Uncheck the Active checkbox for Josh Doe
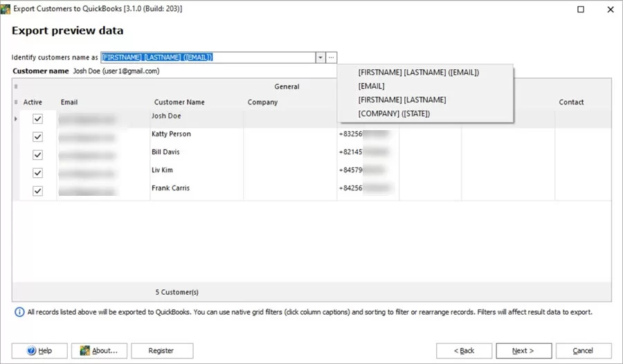This screenshot has height=364, width=623. pyautogui.click(x=38, y=119)
